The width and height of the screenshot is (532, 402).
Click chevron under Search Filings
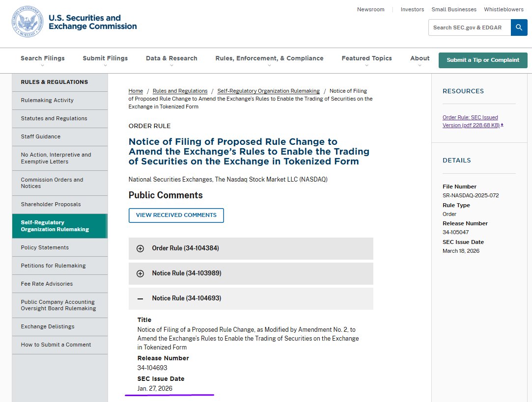[x=42, y=65]
